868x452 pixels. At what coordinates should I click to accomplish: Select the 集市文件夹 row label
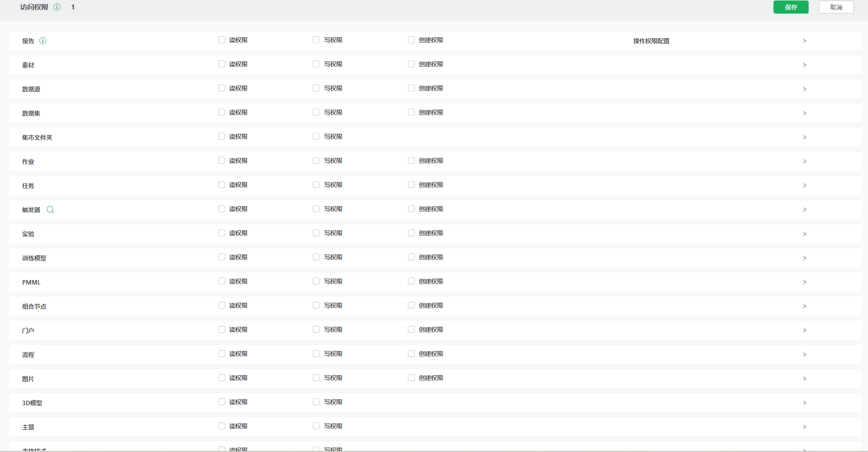point(37,137)
